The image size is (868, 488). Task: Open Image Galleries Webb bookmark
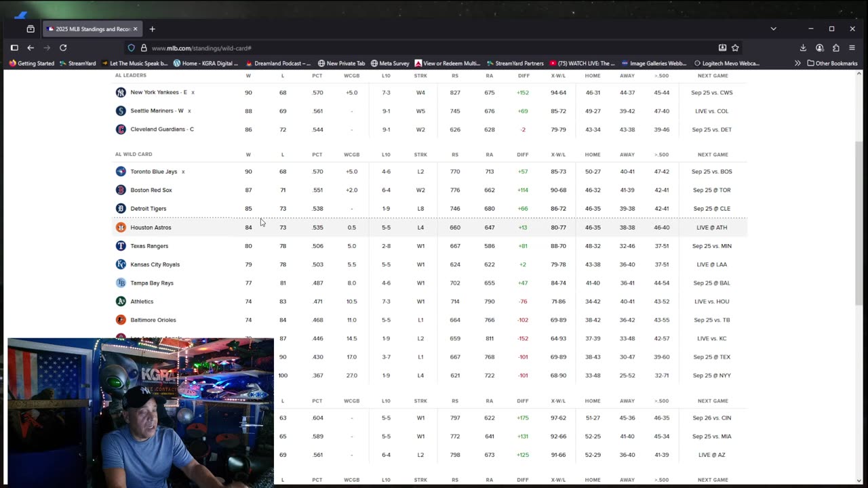point(654,64)
